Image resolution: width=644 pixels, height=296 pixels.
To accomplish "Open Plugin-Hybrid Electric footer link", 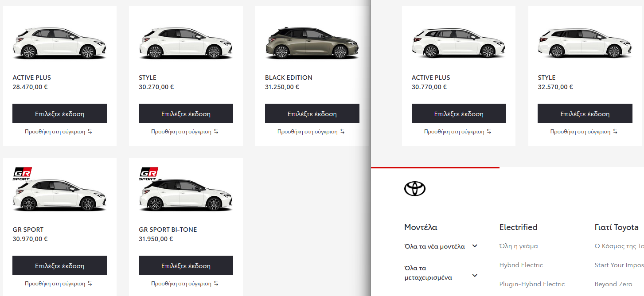I will [532, 284].
